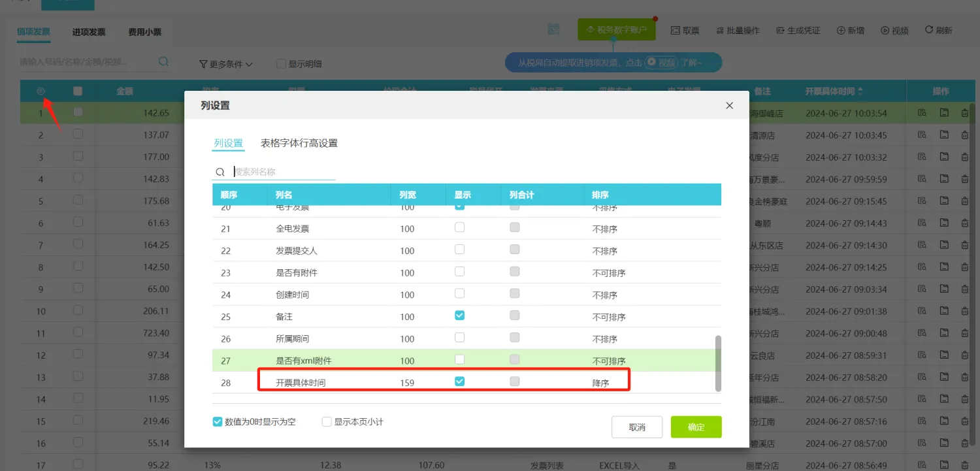Enable 显示 checkbox for 发票提交人
The height and width of the screenshot is (471, 980).
point(459,250)
